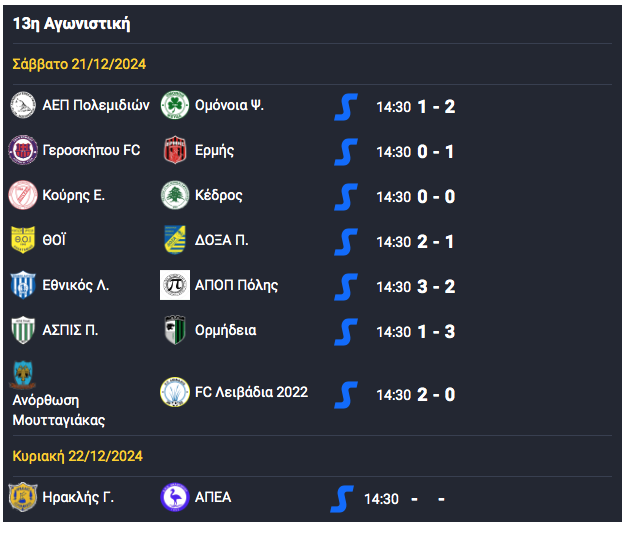This screenshot has height=553, width=641.
Task: Click the Εθνικός Λ. team name
Action: click(x=76, y=285)
